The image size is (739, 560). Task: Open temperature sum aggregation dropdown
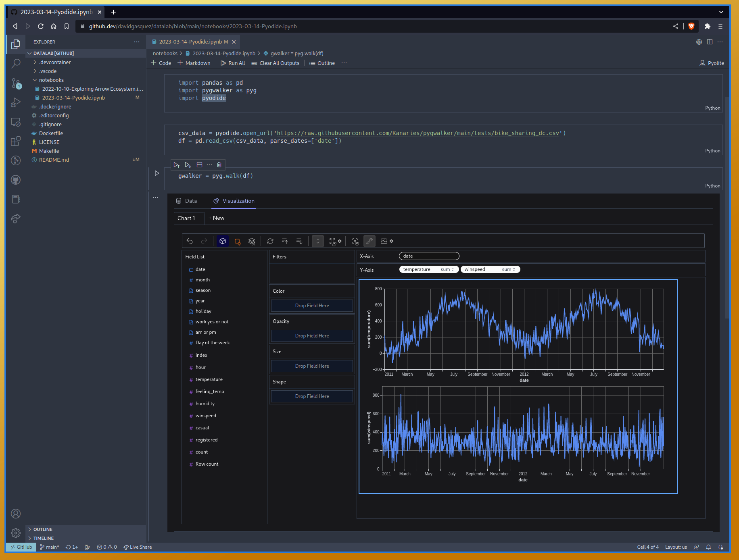pos(447,269)
